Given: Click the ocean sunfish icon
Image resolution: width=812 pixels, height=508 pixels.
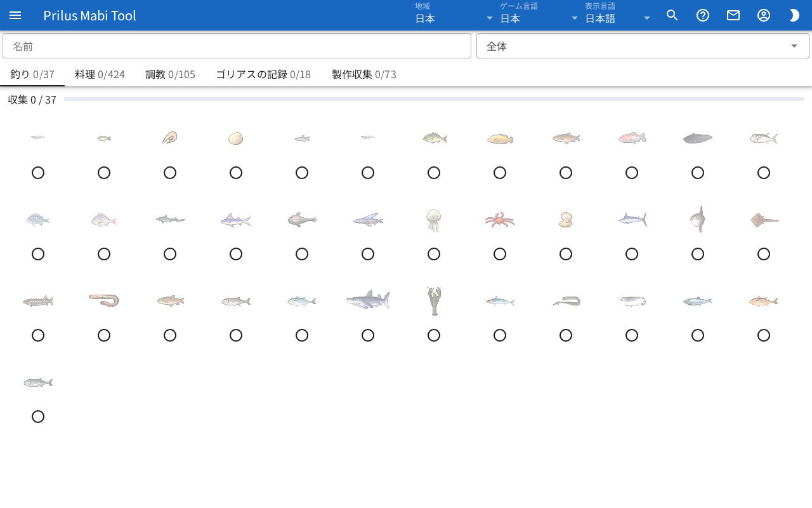Looking at the screenshot, I should [x=698, y=219].
